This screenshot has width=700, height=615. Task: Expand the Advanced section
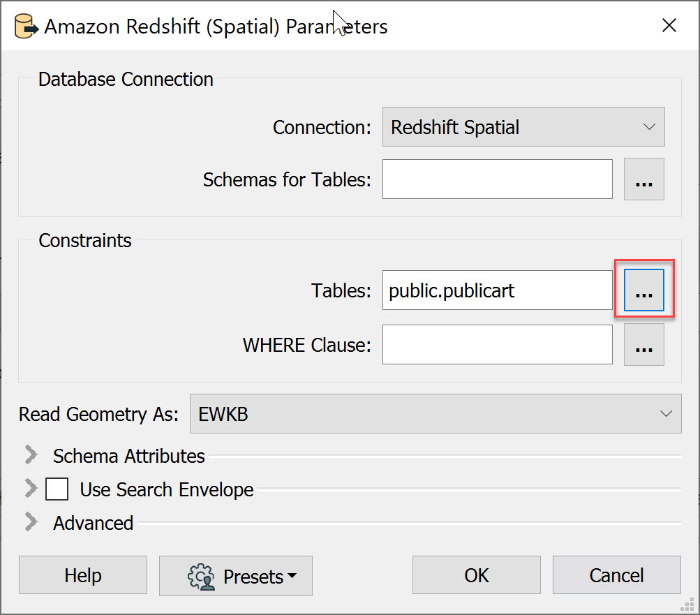tap(31, 523)
